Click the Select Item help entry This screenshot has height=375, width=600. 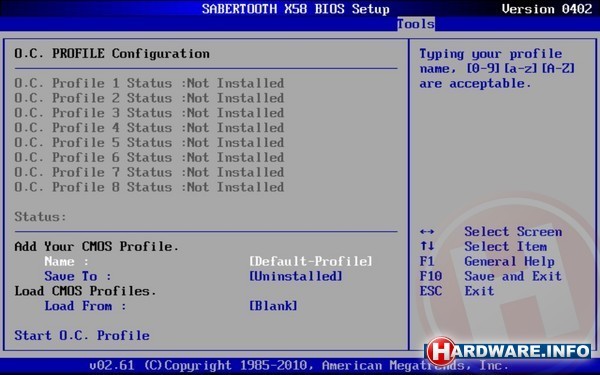point(505,246)
